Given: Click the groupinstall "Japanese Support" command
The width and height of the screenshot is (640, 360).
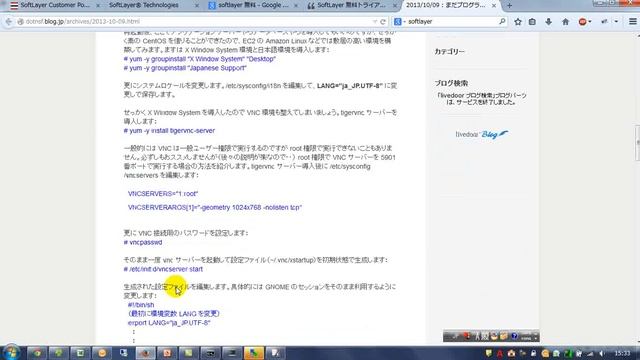Looking at the screenshot, I should click(x=185, y=68).
